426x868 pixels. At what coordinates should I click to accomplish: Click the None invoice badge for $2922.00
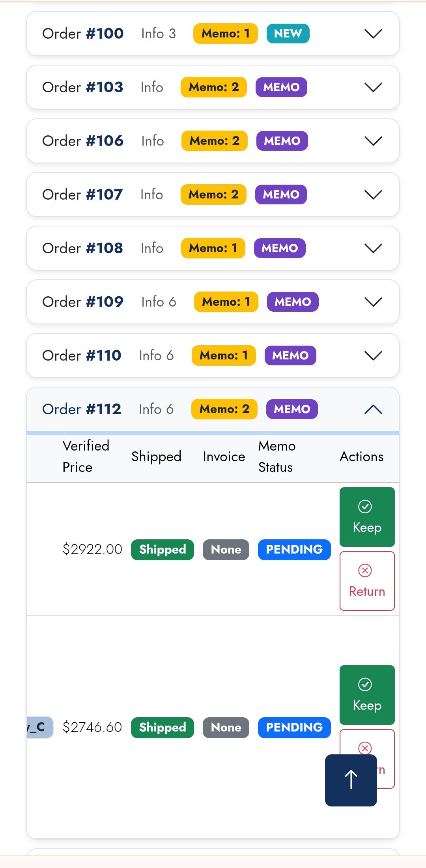[226, 550]
